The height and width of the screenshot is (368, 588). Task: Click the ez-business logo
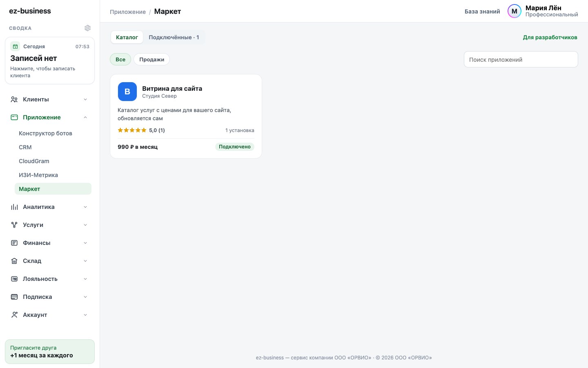(x=30, y=11)
